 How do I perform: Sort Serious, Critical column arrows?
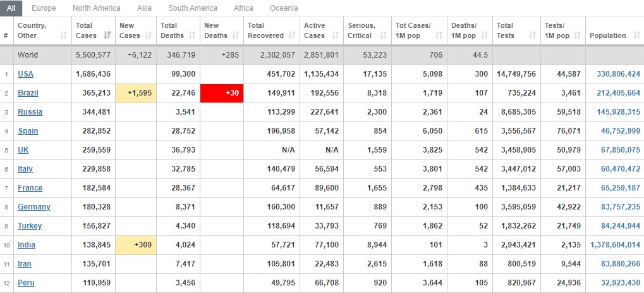pyautogui.click(x=383, y=35)
